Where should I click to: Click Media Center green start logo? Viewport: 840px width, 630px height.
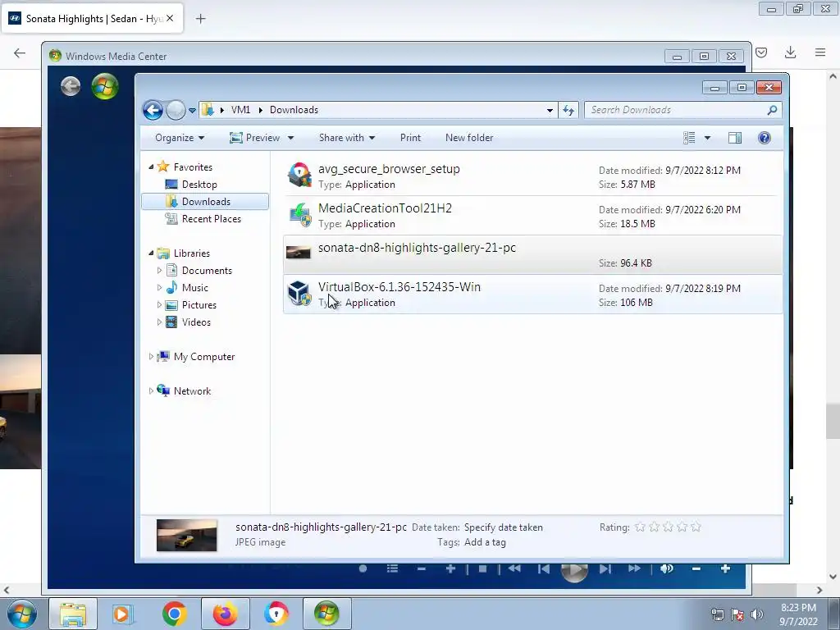pyautogui.click(x=105, y=86)
